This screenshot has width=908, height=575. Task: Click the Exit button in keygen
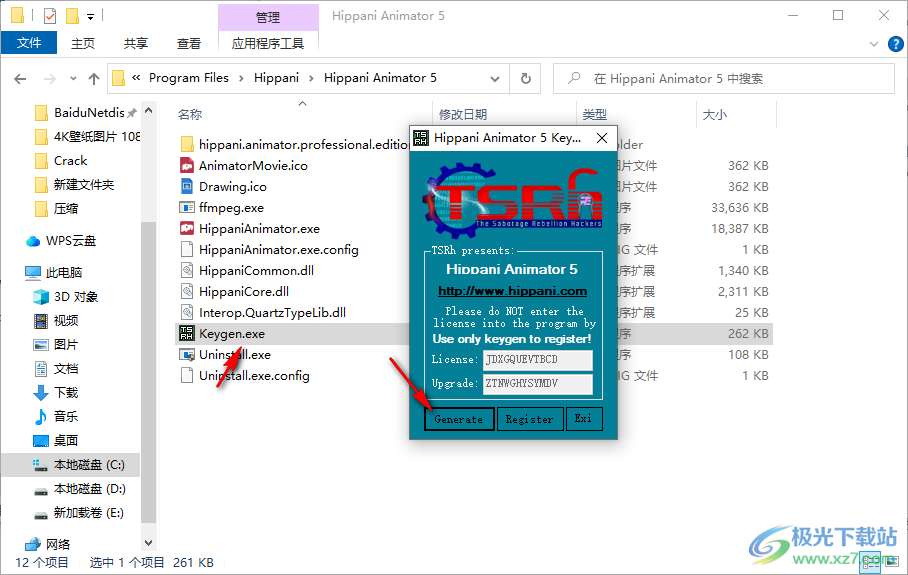pos(583,419)
